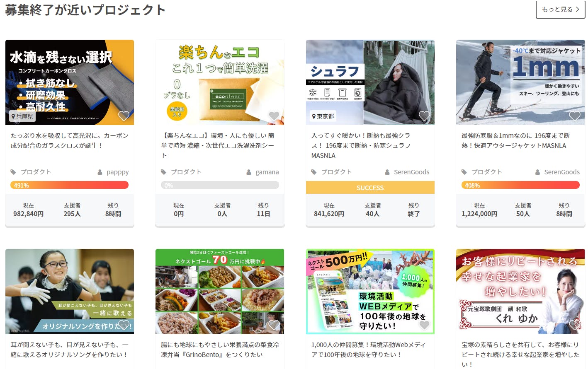The width and height of the screenshot is (588, 369).
Task: Open gamana creator profile
Action: coord(263,172)
